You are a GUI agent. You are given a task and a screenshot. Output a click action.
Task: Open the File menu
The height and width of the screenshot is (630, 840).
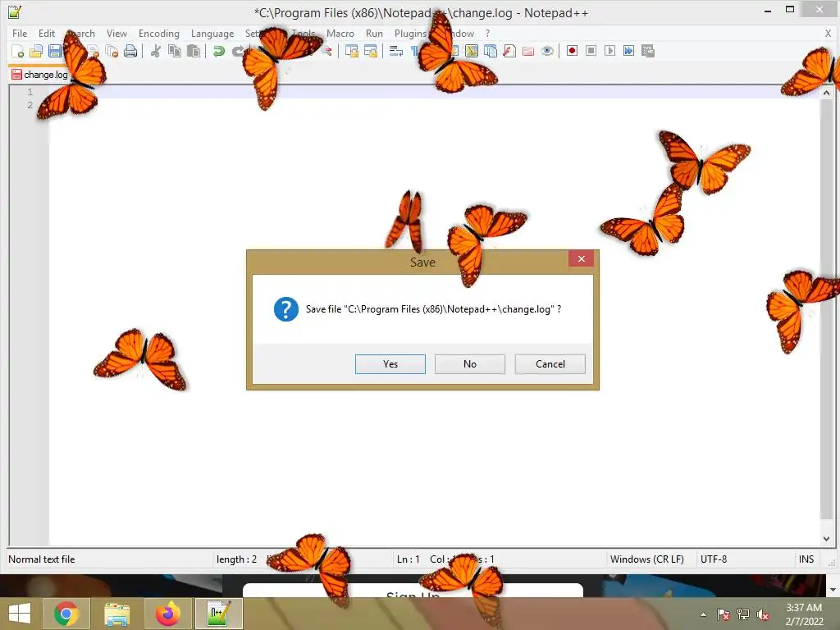(20, 33)
